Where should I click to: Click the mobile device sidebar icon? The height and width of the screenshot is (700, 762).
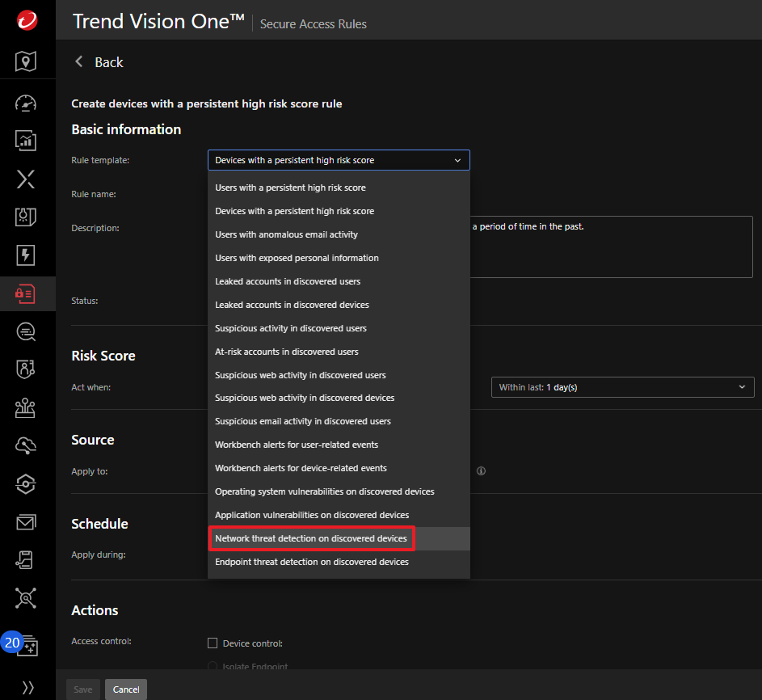tap(26, 559)
